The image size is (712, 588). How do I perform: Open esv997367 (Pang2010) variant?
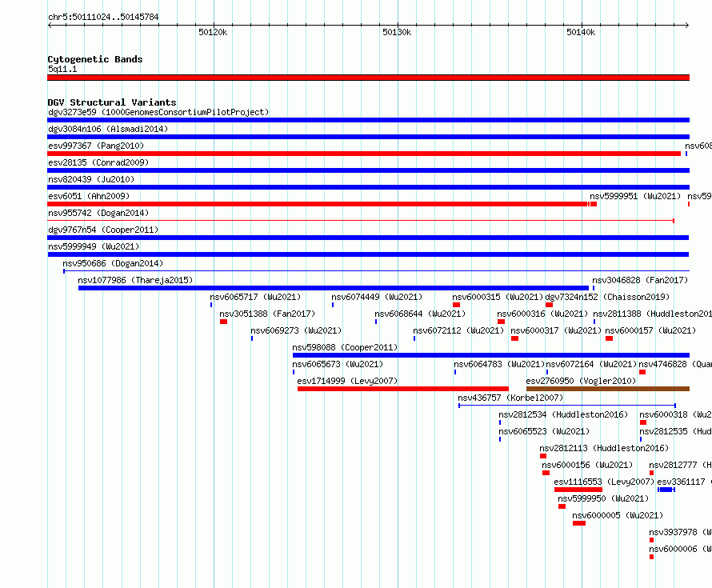click(96, 146)
